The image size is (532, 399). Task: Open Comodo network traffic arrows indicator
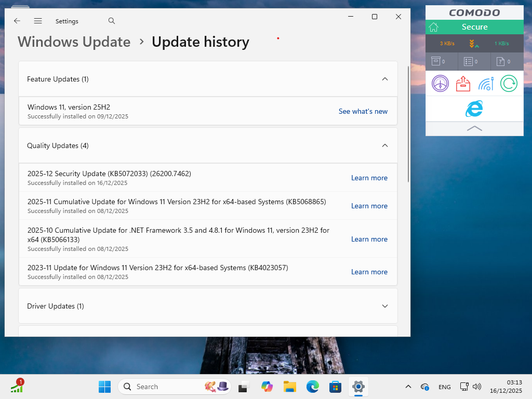pyautogui.click(x=474, y=44)
